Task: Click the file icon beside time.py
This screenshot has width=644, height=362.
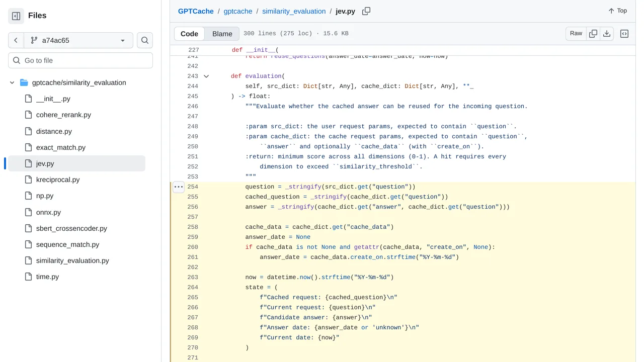Action: (29, 277)
